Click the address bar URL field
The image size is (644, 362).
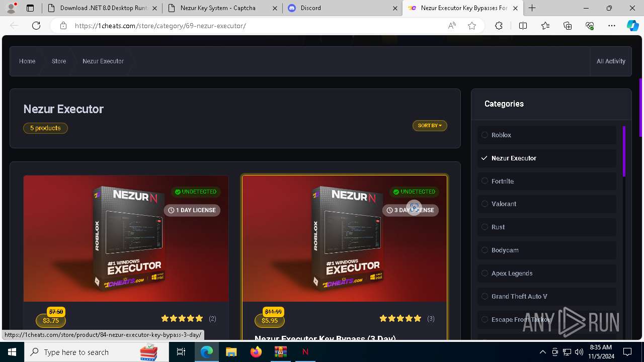click(257, 26)
